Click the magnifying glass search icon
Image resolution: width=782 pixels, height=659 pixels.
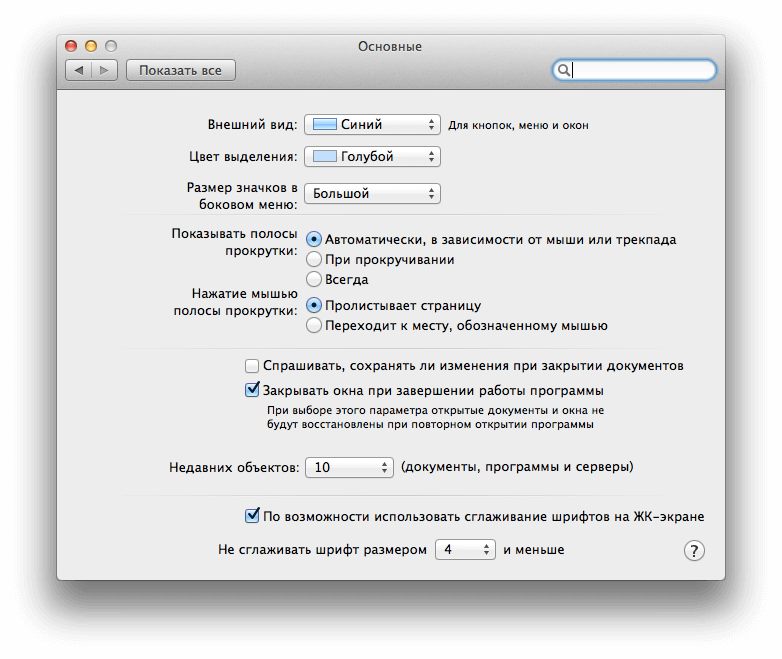click(x=563, y=70)
